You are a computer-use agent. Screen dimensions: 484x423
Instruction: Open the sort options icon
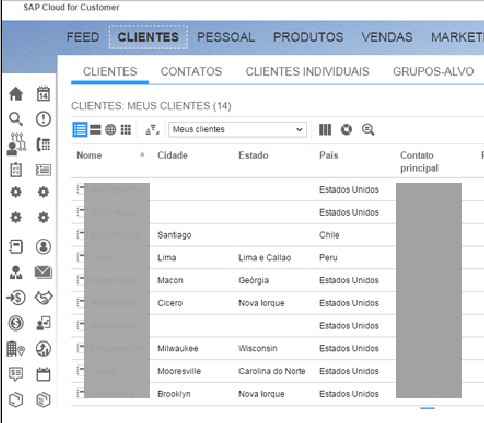(x=152, y=130)
